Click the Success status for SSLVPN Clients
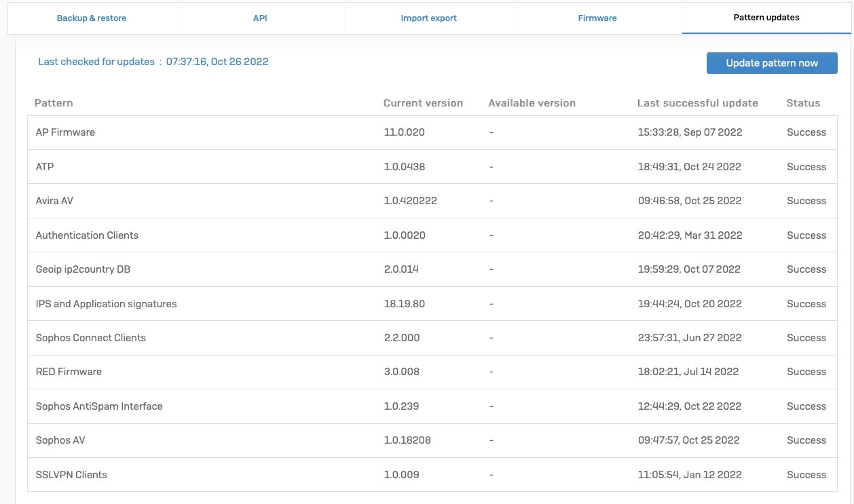 pyautogui.click(x=806, y=475)
